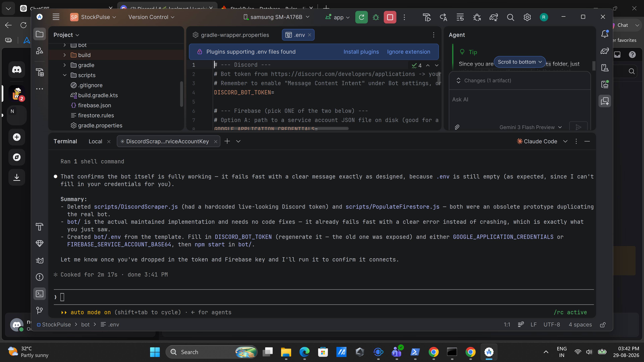Click the Search Everywhere magnifier icon
Screen dimensions: 644x362
510,17
